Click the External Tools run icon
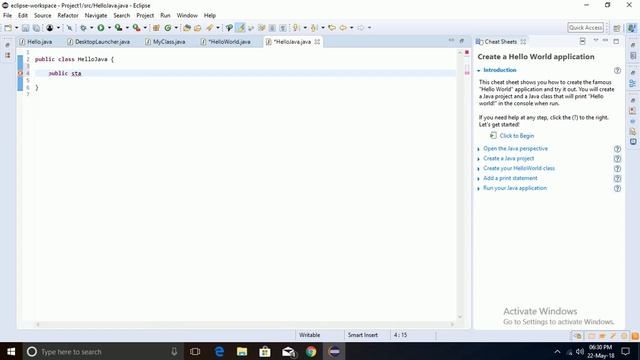Image resolution: width=640 pixels, height=360 pixels. coord(136,28)
